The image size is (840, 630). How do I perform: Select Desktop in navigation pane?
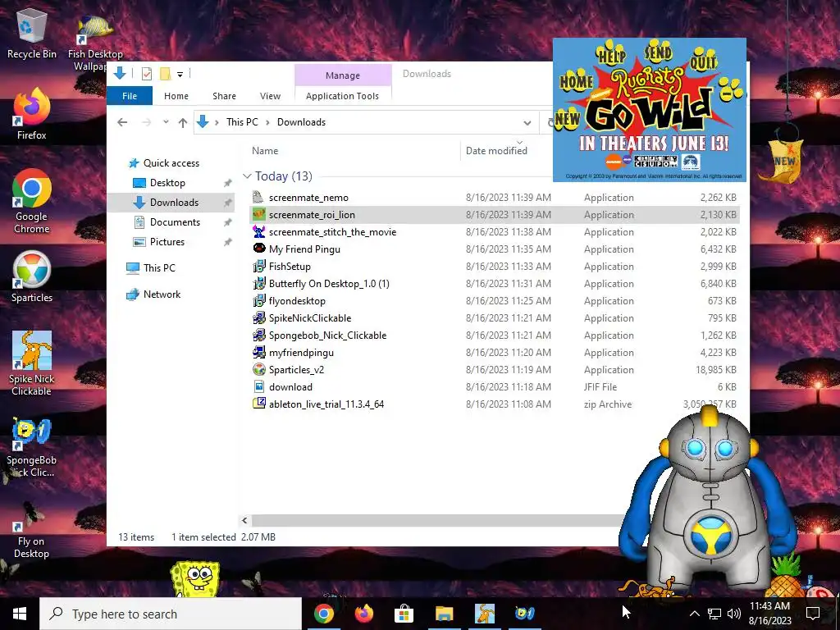[x=167, y=183]
